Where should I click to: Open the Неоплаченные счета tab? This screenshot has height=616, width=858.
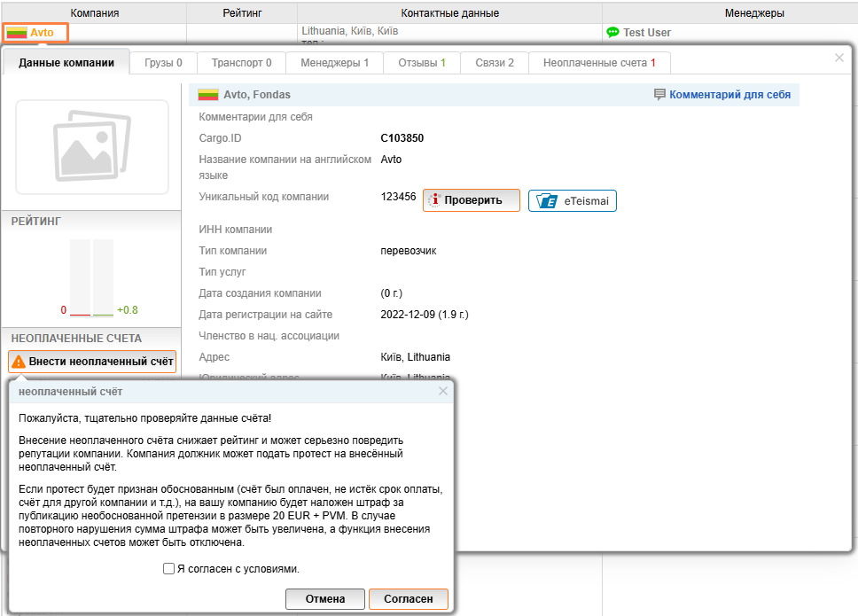click(x=599, y=63)
